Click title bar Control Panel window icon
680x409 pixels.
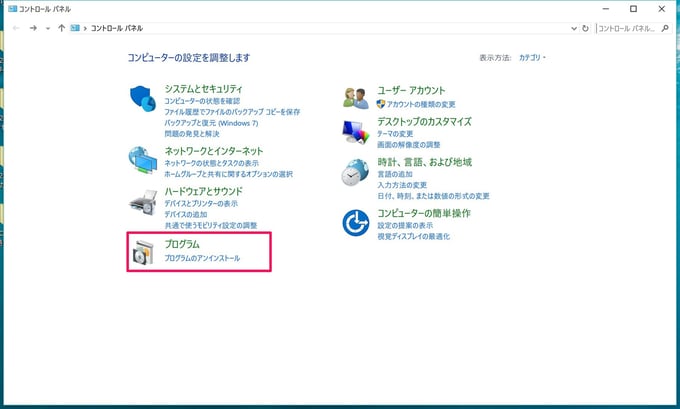point(12,9)
